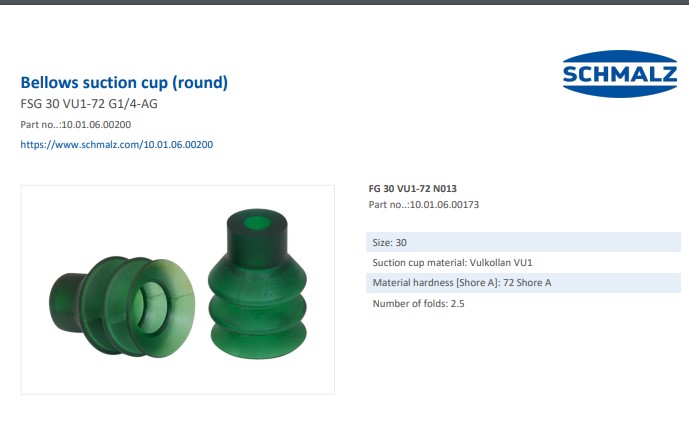The width and height of the screenshot is (689, 428).
Task: Select the Number of folds: 2.5 row
Action: click(523, 303)
